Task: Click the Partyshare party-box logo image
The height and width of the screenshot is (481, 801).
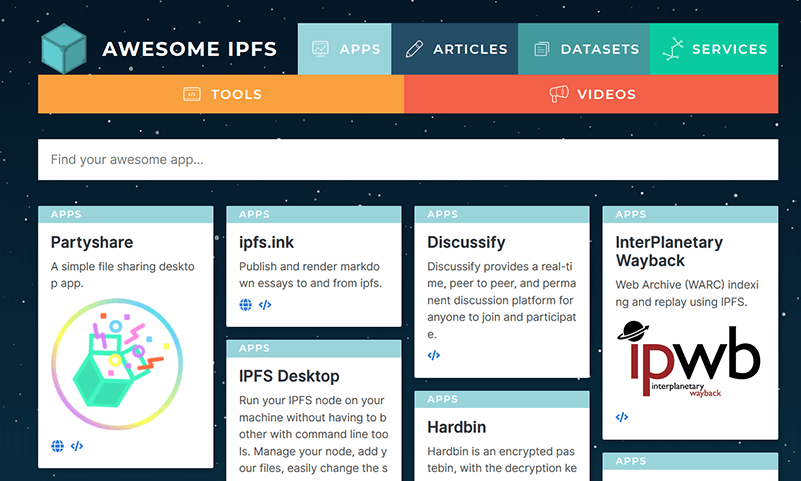Action: click(x=117, y=364)
